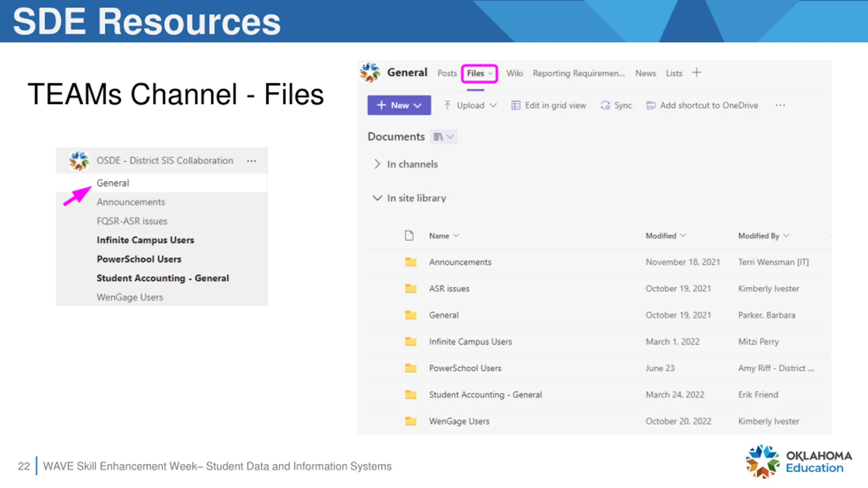Switch to the Posts tab
Viewport: 868px width, 488px height.
pos(447,73)
